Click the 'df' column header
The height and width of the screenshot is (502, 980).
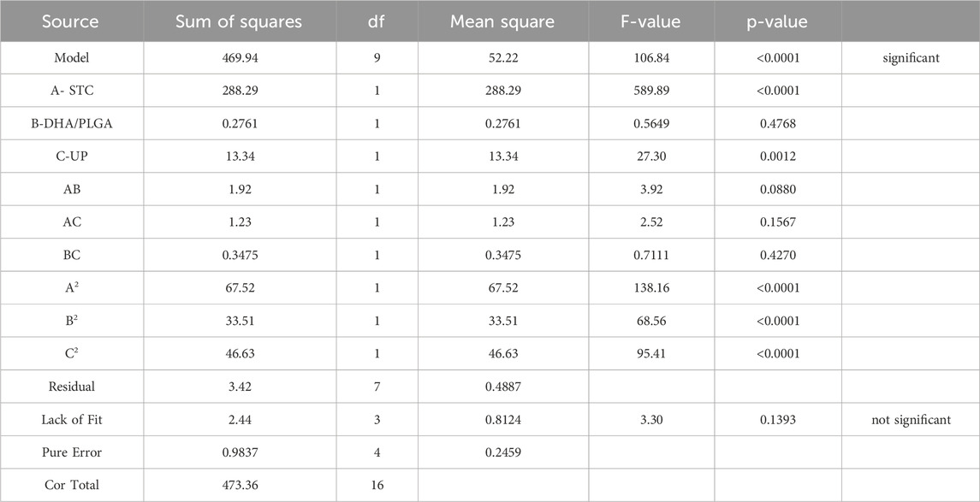click(x=377, y=21)
